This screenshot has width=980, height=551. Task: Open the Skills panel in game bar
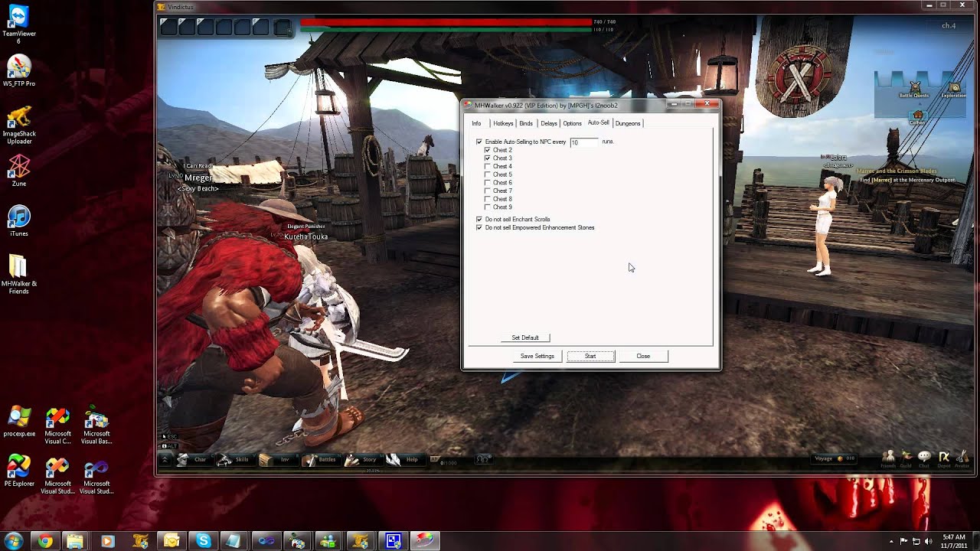click(234, 459)
